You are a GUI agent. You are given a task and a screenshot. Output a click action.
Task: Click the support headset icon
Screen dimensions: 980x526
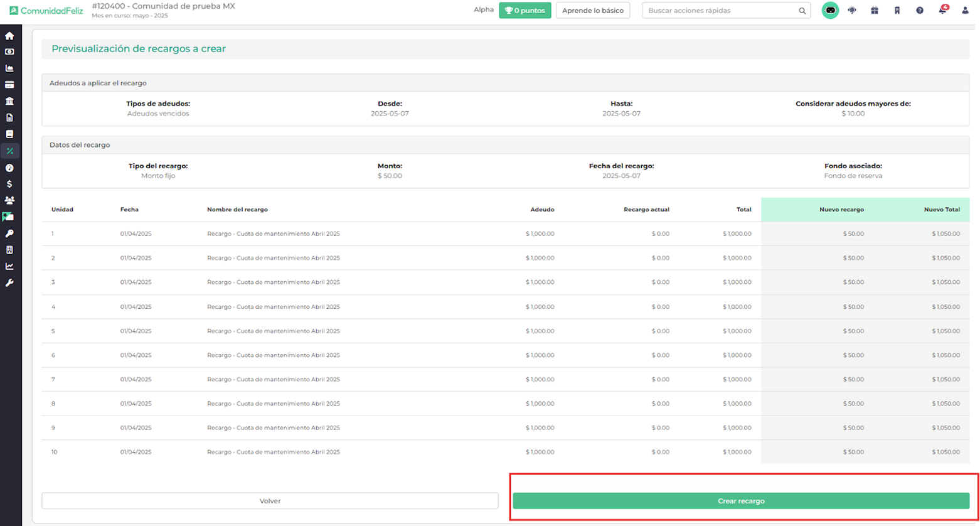tap(852, 11)
